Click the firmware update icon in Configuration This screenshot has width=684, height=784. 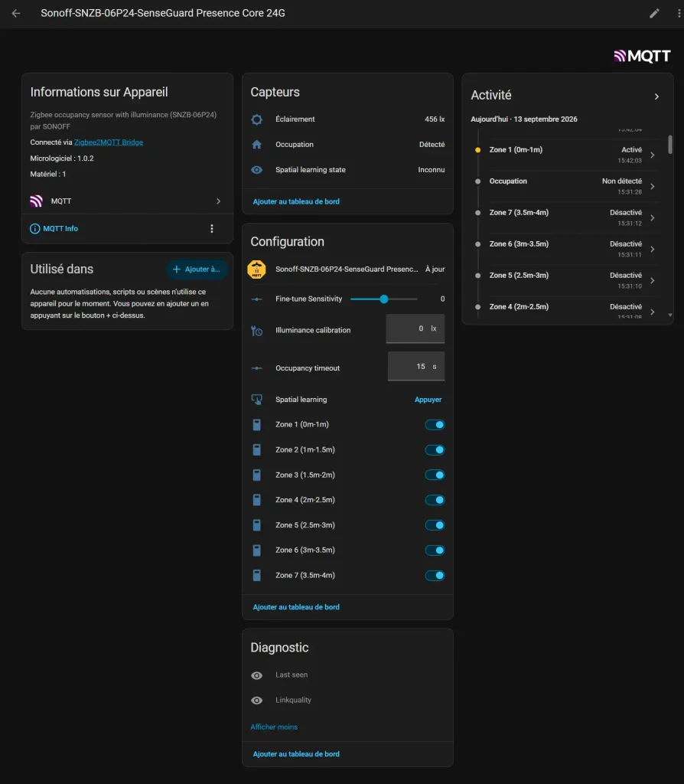pos(257,269)
